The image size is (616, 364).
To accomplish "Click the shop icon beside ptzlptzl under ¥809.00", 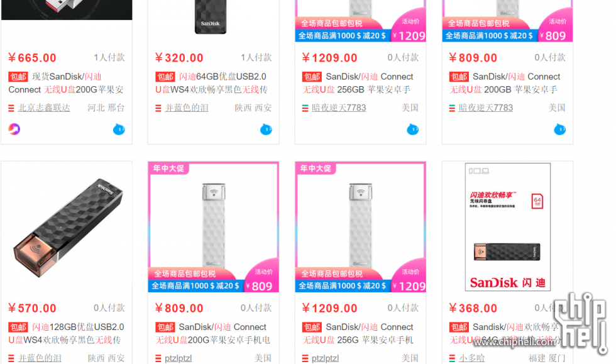I will [158, 358].
